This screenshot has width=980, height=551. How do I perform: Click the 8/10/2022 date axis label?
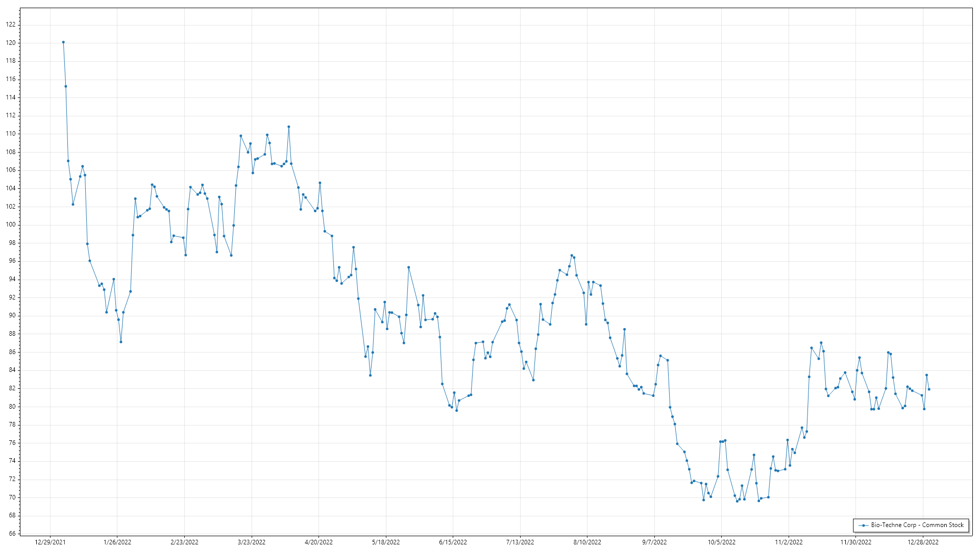(x=587, y=542)
